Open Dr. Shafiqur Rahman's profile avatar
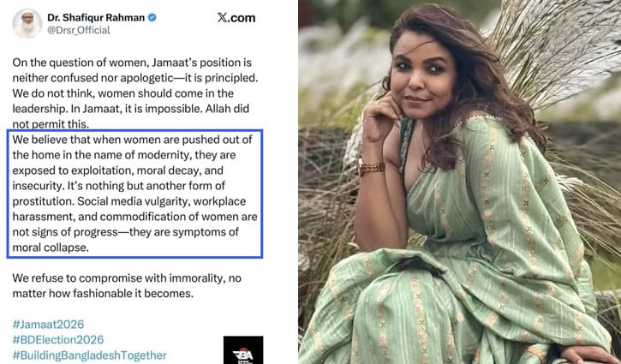This screenshot has height=364, width=621. [x=27, y=23]
